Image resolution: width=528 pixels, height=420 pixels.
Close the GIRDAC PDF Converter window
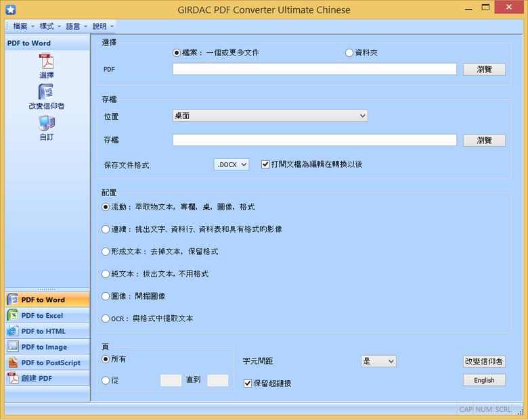click(509, 7)
